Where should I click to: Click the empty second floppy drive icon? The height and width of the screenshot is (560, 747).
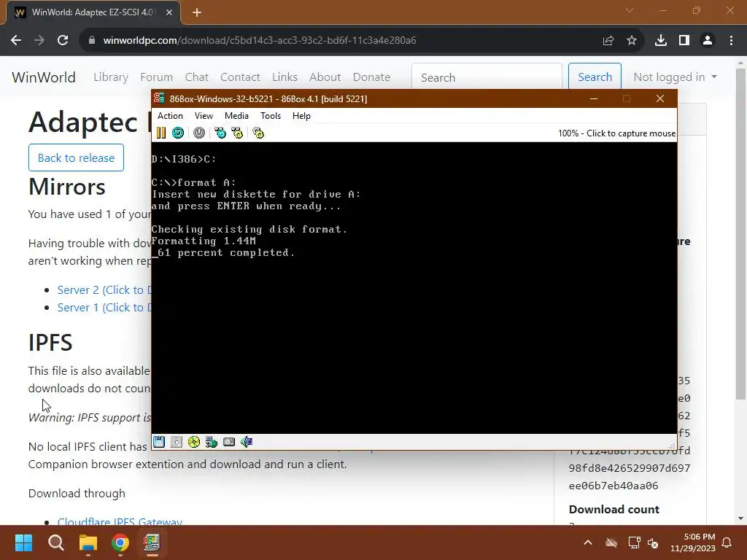click(x=177, y=442)
